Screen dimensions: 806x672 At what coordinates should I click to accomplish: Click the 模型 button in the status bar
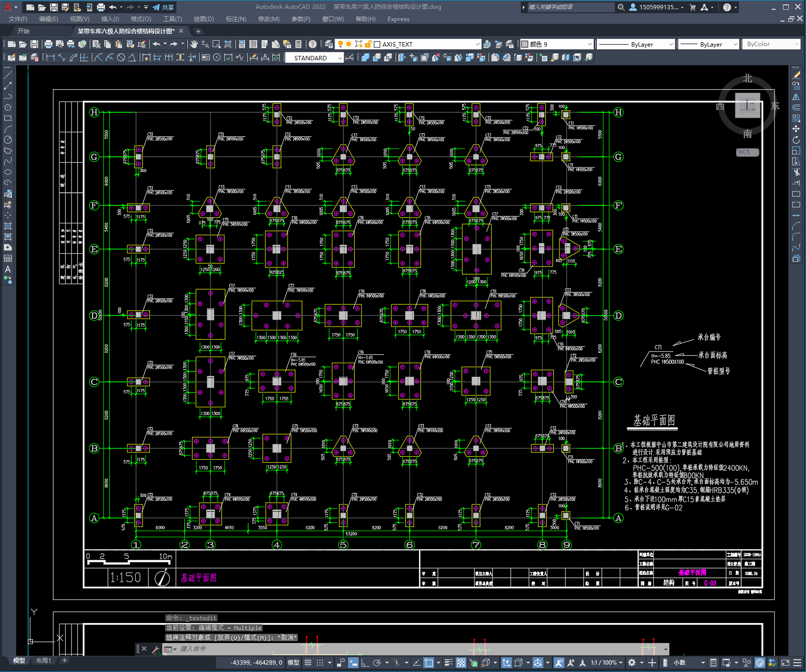pyautogui.click(x=293, y=662)
